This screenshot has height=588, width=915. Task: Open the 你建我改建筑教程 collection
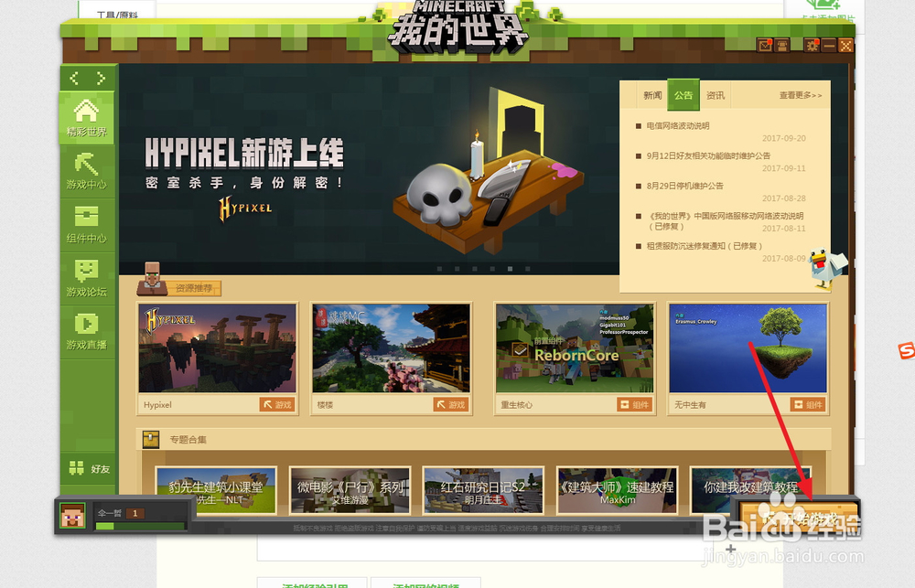pyautogui.click(x=750, y=490)
